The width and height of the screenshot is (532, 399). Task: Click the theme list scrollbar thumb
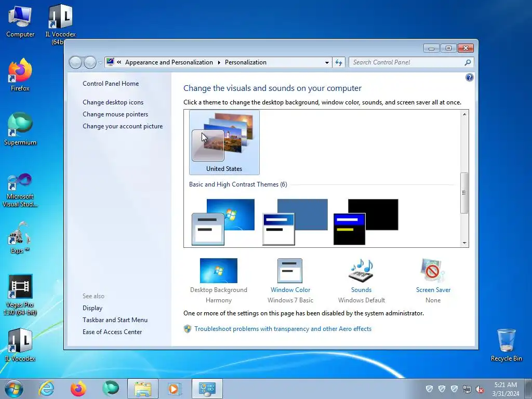[464, 193]
